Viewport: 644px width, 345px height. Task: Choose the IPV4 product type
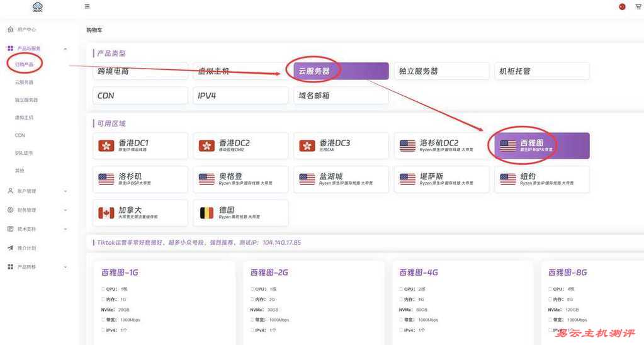[240, 95]
